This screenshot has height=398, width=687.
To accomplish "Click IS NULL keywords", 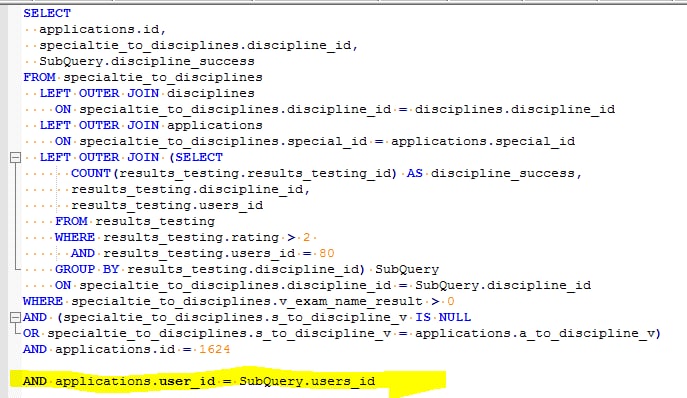I will point(443,317).
